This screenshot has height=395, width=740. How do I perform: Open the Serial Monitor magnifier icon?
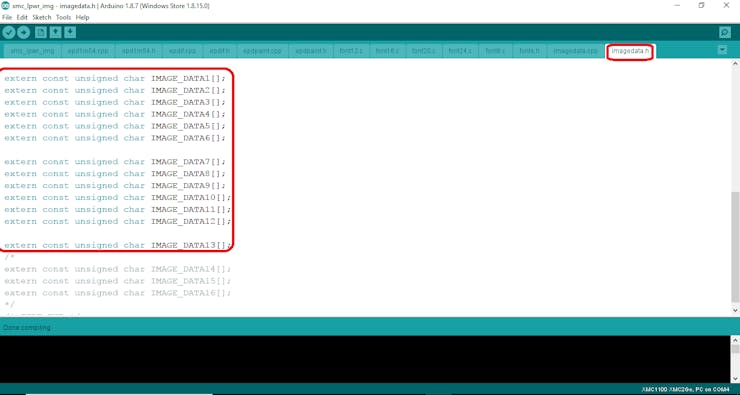click(725, 32)
